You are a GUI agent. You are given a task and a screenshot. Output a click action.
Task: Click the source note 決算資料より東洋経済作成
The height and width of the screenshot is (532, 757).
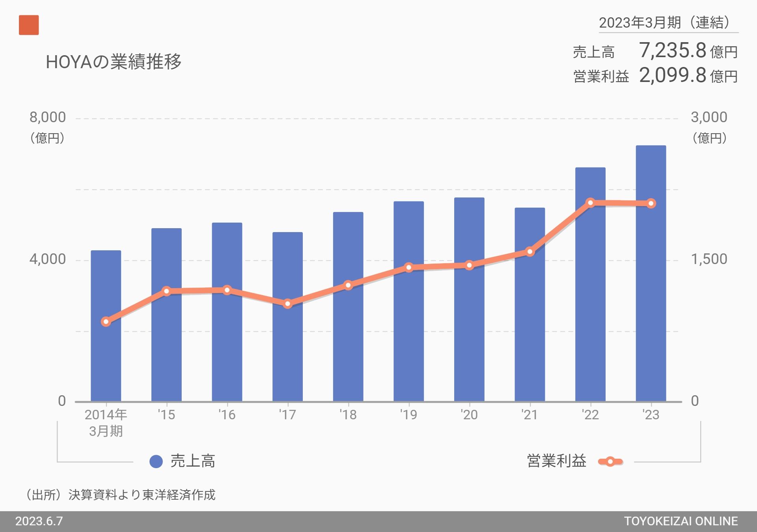pyautogui.click(x=142, y=495)
